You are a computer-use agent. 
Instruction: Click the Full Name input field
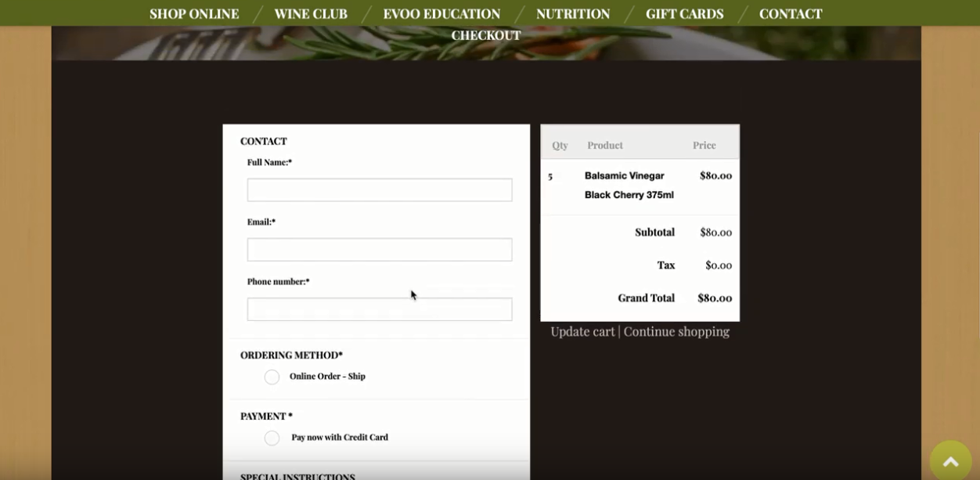pos(380,189)
